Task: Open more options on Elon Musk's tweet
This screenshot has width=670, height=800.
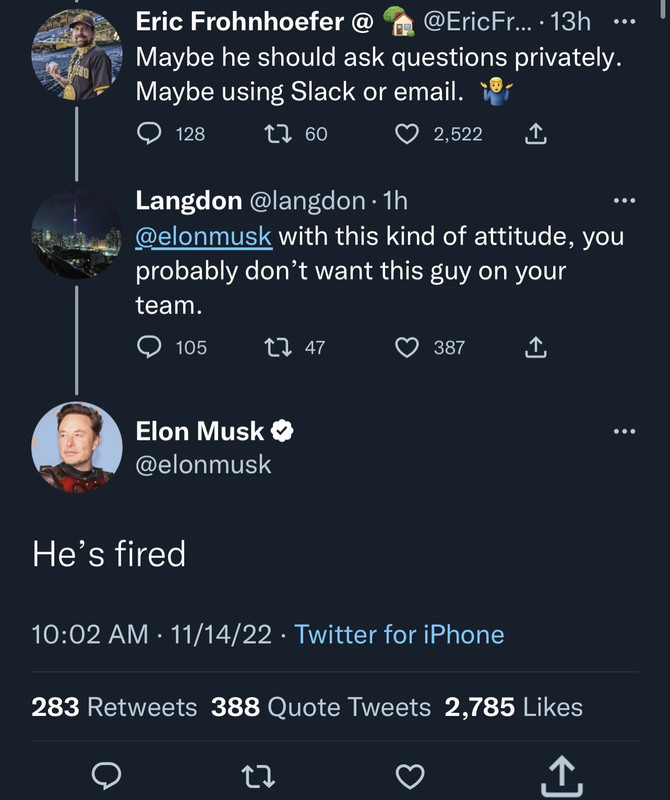Action: click(x=624, y=432)
